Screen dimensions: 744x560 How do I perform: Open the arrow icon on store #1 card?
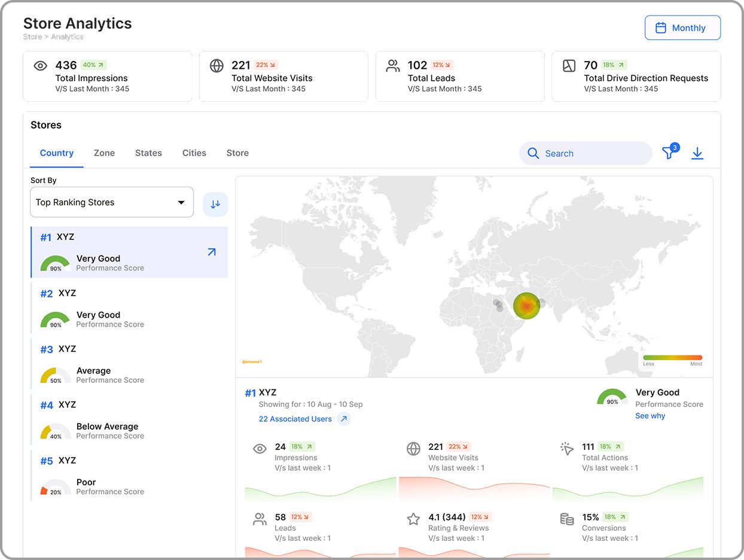[x=211, y=252]
